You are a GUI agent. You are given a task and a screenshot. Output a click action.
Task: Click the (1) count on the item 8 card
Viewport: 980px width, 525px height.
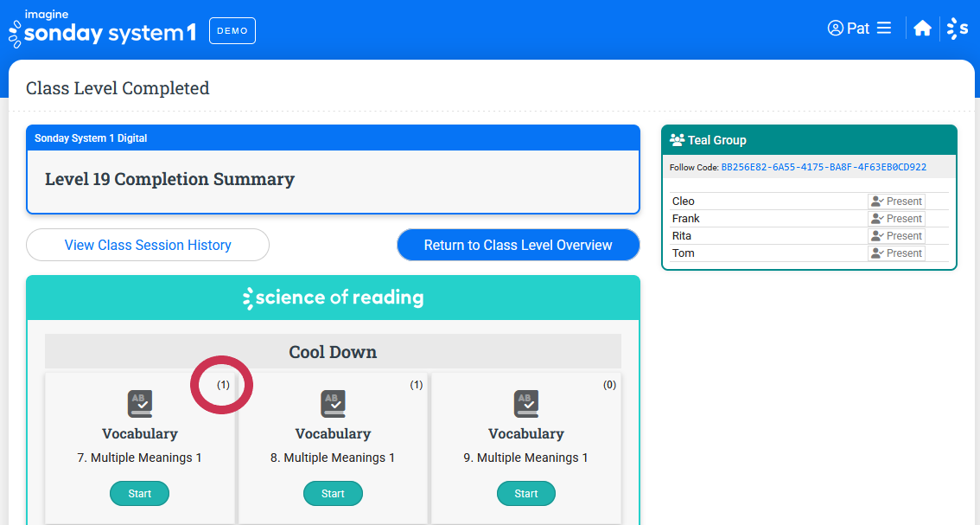pos(417,385)
